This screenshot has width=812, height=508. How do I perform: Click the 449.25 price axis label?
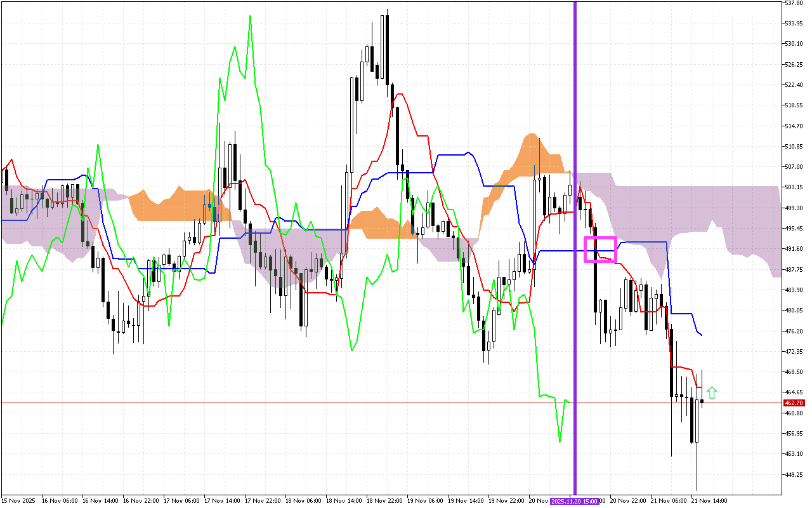794,474
